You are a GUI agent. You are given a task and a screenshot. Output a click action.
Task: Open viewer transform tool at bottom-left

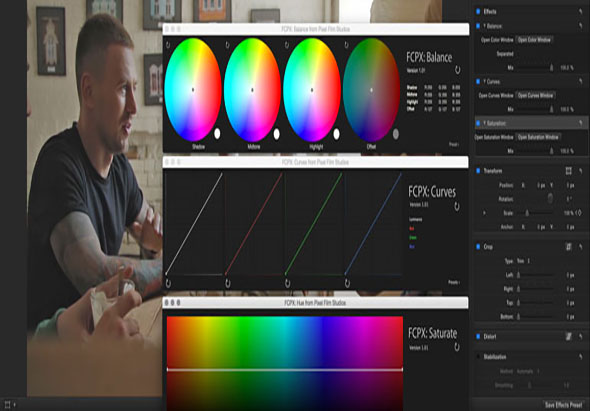point(7,405)
